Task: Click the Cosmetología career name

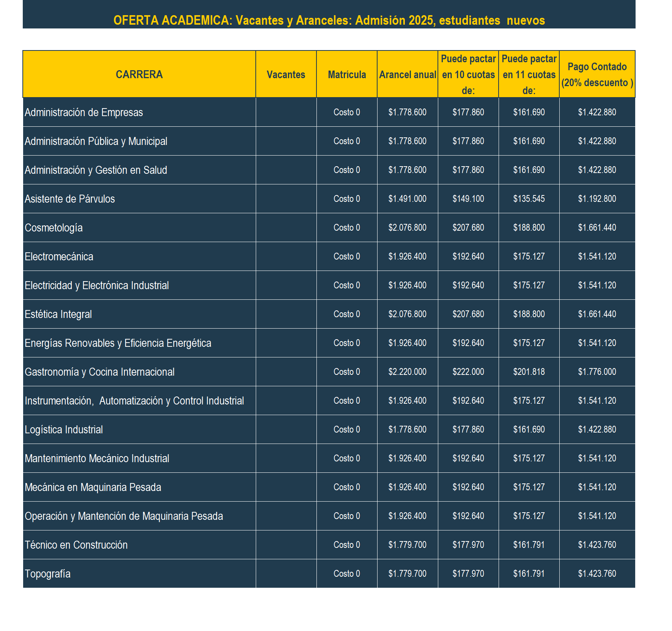Action: point(54,228)
